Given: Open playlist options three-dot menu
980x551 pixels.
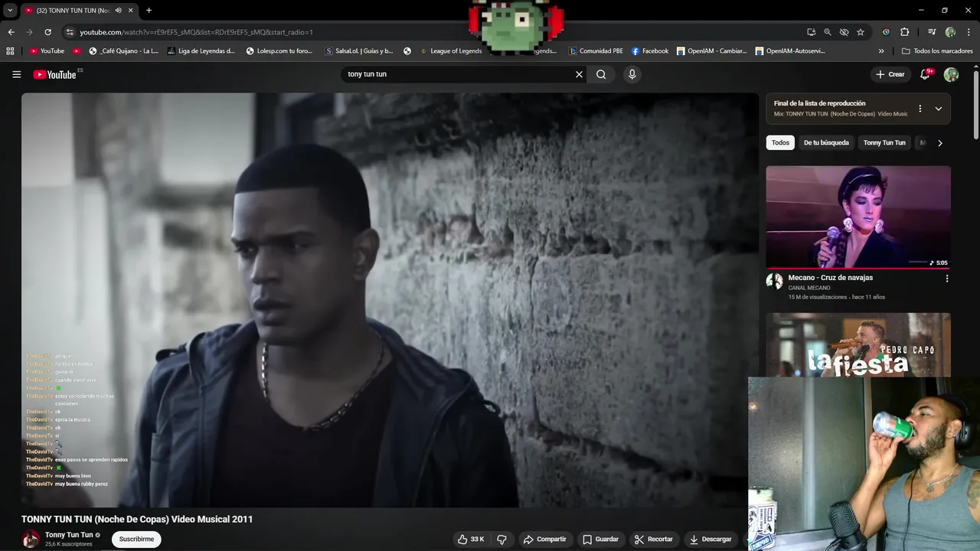Looking at the screenshot, I should (920, 109).
